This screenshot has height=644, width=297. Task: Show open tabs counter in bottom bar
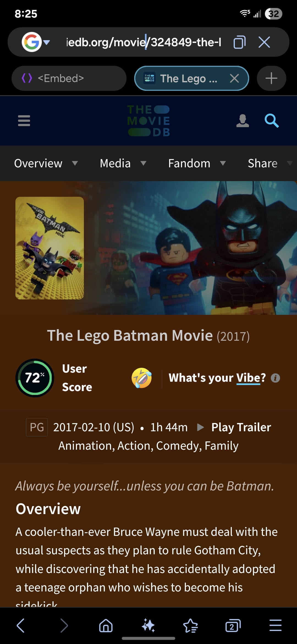pos(233,626)
